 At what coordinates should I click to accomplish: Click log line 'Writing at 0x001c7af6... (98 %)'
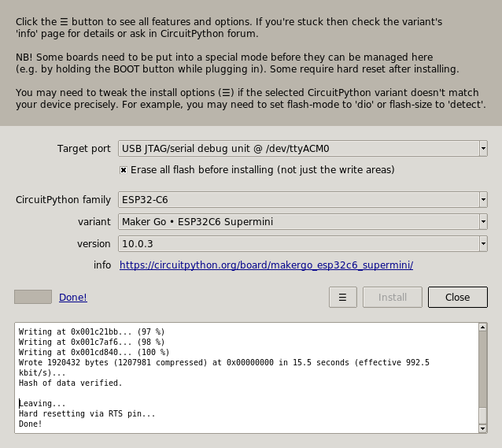click(x=91, y=342)
